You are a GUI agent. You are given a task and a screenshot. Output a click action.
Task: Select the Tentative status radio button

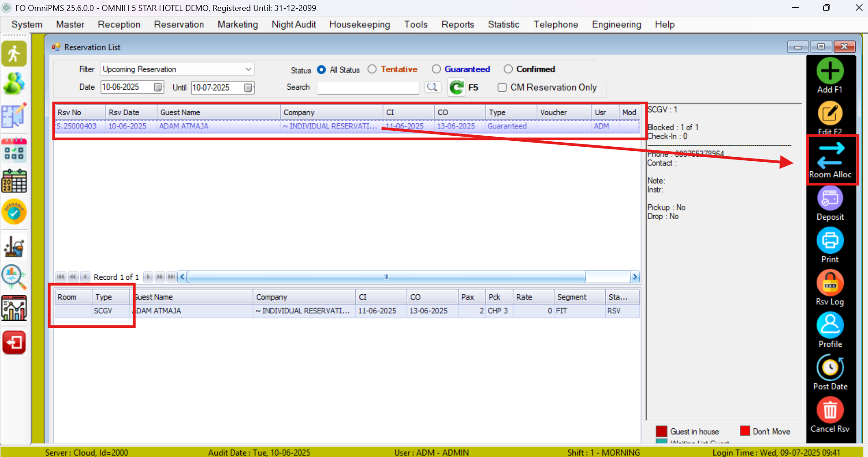(x=372, y=69)
